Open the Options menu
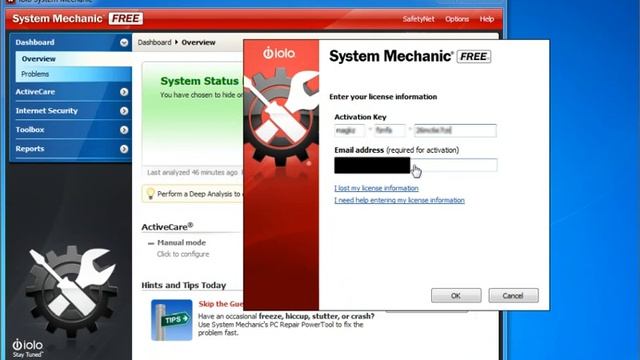The width and height of the screenshot is (640, 360). (457, 19)
